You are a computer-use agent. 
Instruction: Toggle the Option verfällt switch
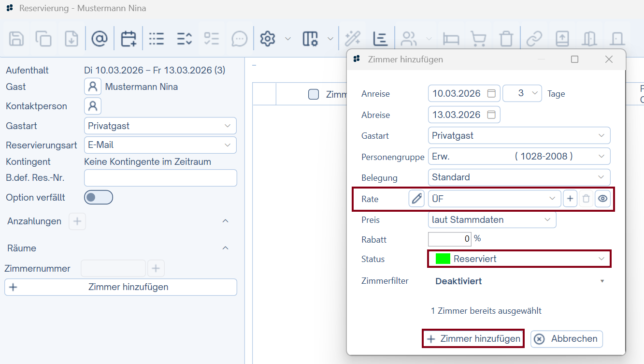coord(99,197)
